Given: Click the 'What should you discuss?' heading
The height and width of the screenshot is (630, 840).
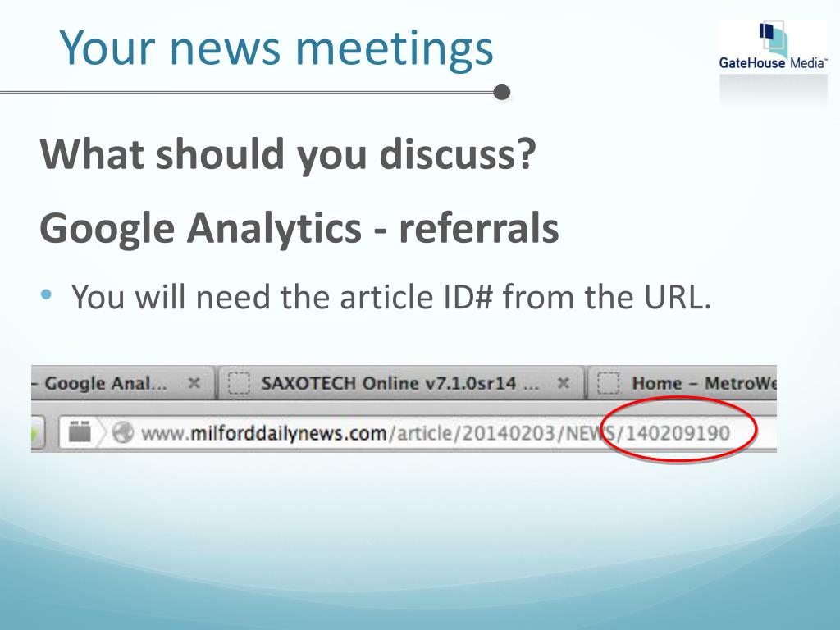Looking at the screenshot, I should coord(288,154).
